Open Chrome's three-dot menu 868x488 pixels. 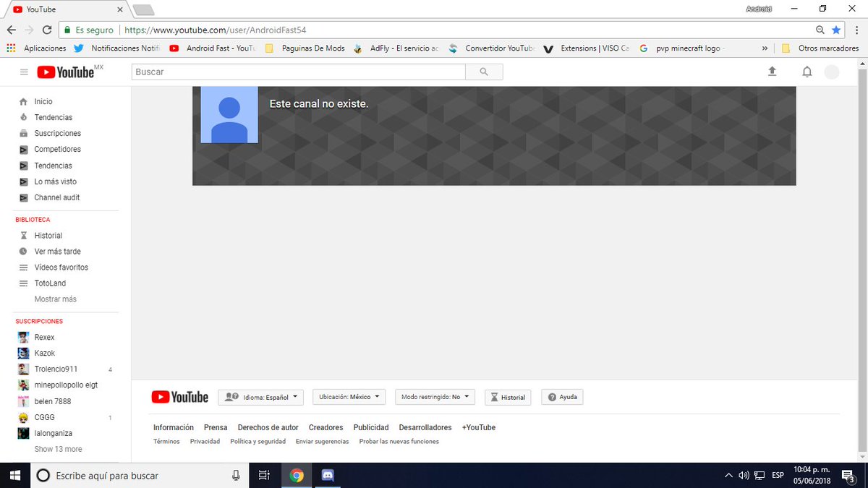[856, 30]
